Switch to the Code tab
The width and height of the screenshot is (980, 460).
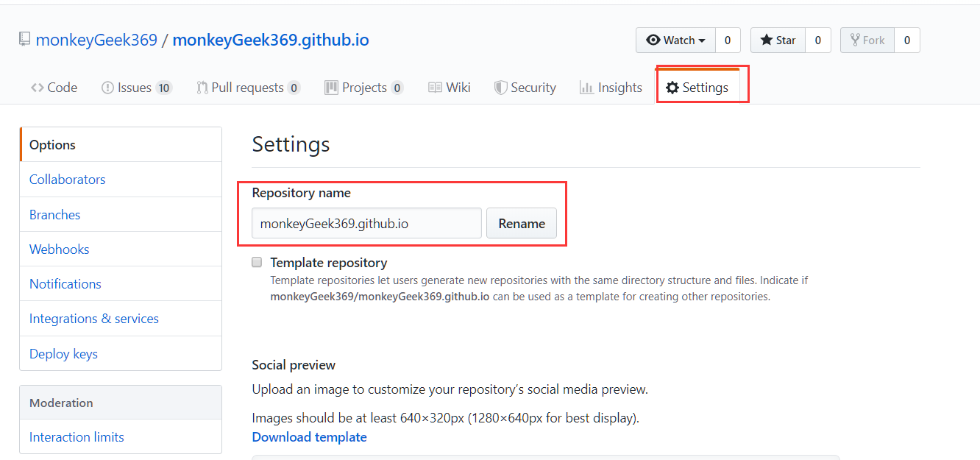coord(54,88)
